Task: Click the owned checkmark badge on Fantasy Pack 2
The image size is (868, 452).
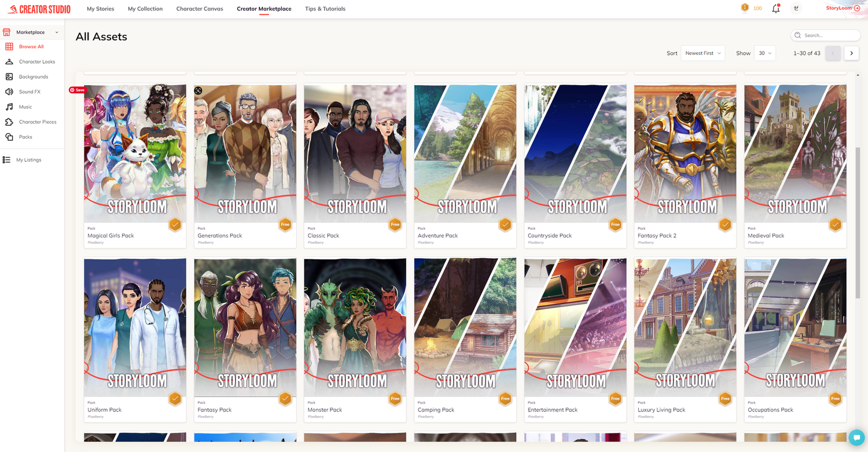Action: [x=725, y=225]
